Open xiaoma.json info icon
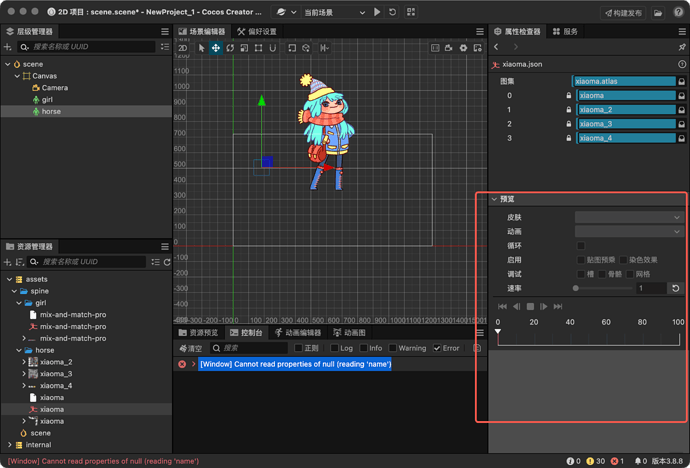 pyautogui.click(x=682, y=64)
